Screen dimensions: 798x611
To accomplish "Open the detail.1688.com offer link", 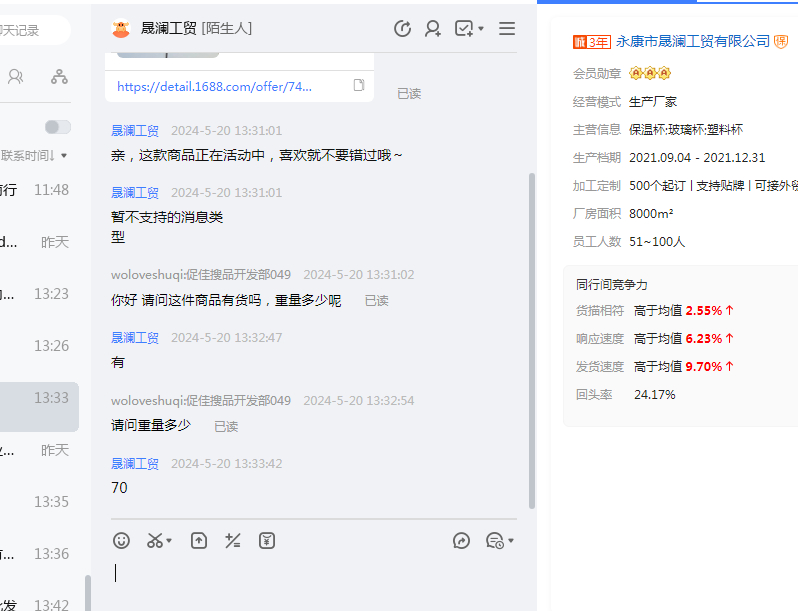I will (214, 87).
